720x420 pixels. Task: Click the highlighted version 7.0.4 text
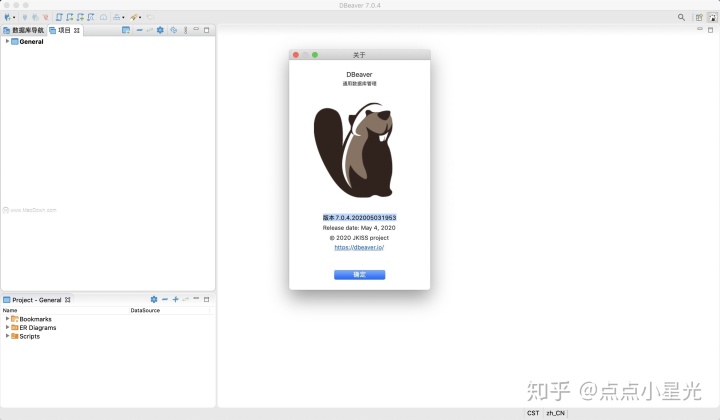pos(359,218)
